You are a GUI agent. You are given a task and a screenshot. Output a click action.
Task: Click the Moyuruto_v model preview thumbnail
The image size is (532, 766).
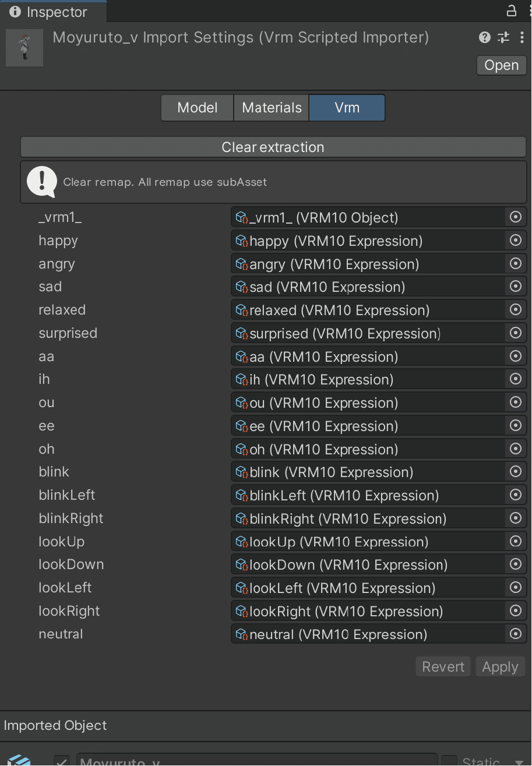tap(24, 47)
